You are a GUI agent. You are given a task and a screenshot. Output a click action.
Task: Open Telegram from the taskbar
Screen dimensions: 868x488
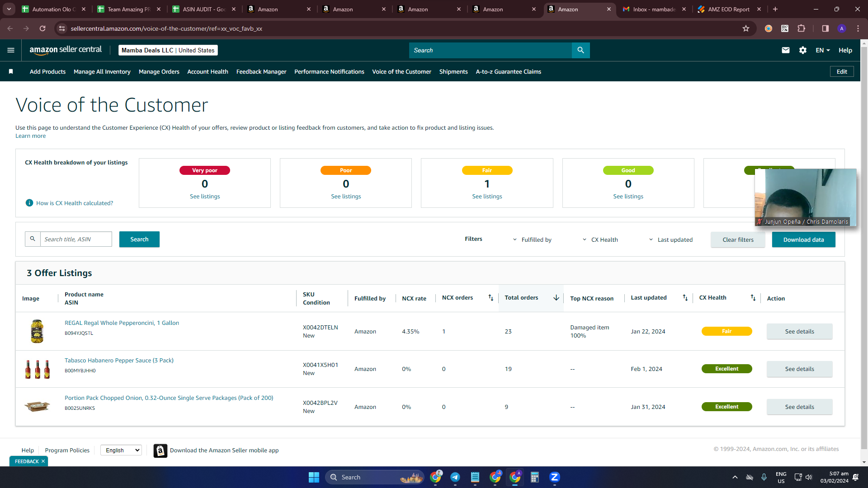[x=455, y=477]
